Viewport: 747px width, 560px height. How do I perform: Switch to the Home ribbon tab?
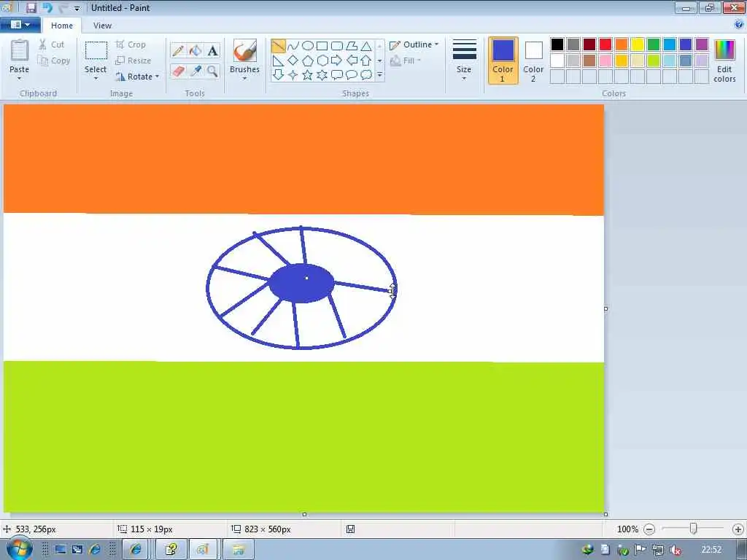click(x=62, y=26)
